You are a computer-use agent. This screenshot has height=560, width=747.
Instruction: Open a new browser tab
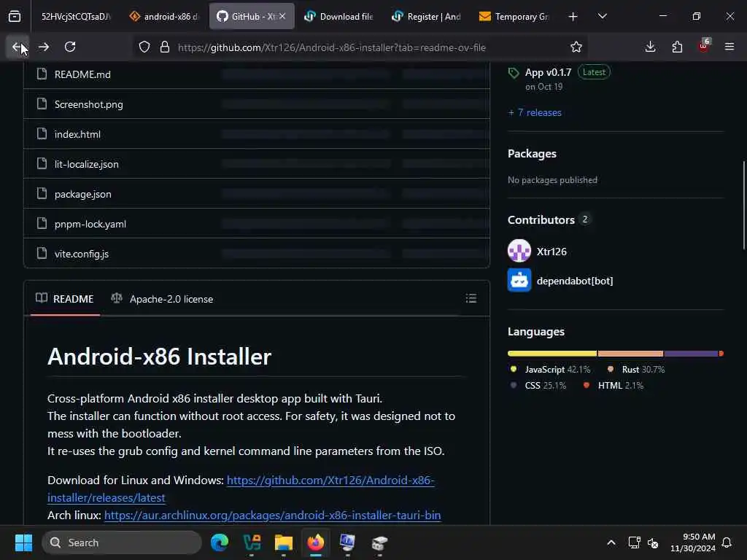coord(573,17)
